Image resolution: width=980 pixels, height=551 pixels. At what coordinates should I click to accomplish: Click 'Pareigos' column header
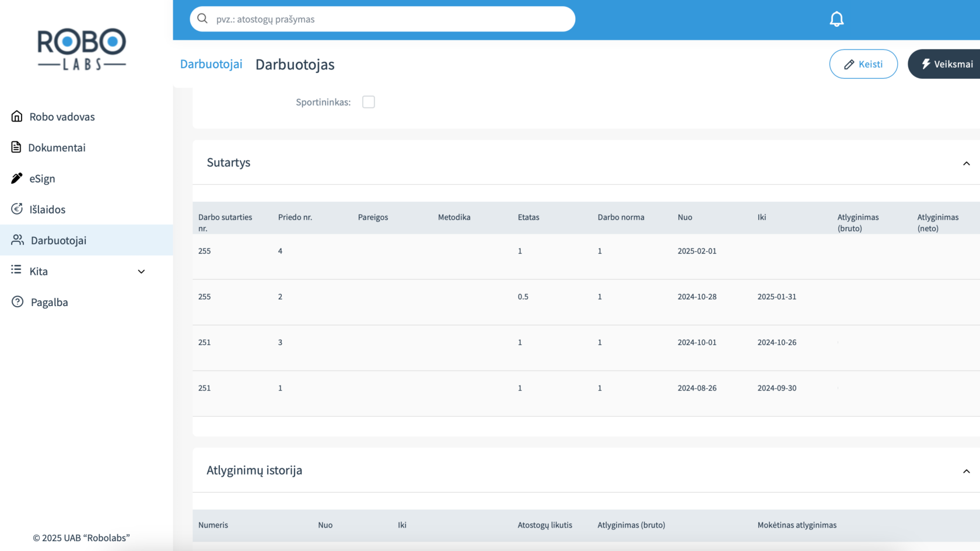373,217
